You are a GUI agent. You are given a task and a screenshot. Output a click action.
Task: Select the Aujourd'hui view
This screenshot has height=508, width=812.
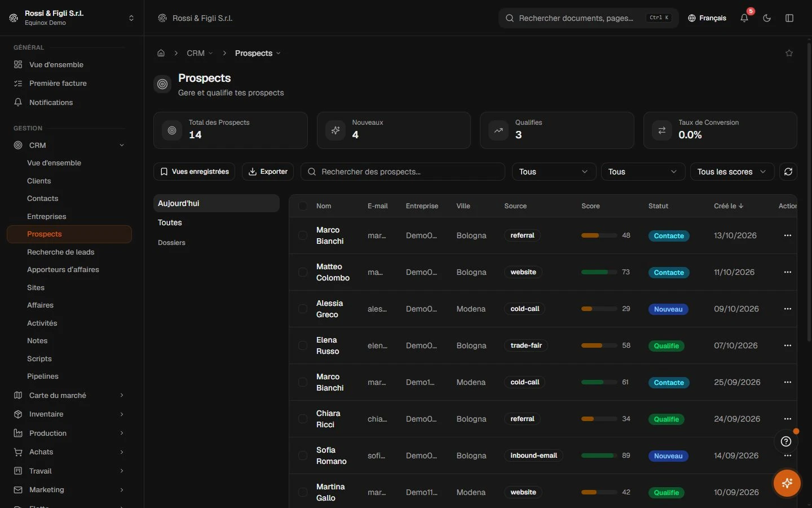coord(217,203)
